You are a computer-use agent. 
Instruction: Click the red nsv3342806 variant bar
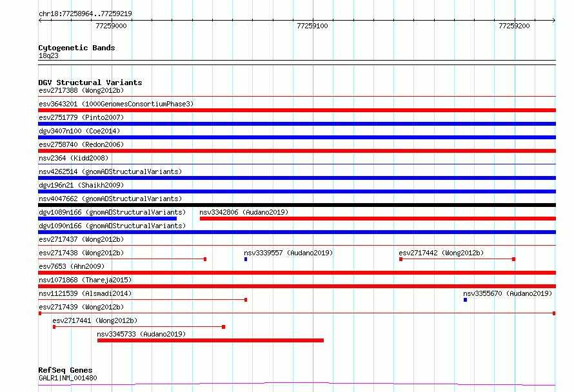coord(378,219)
